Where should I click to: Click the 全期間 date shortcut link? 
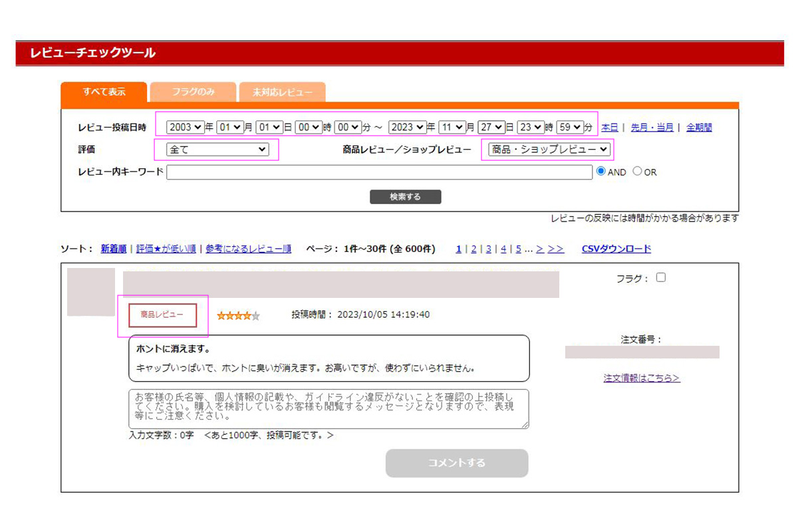pos(699,128)
